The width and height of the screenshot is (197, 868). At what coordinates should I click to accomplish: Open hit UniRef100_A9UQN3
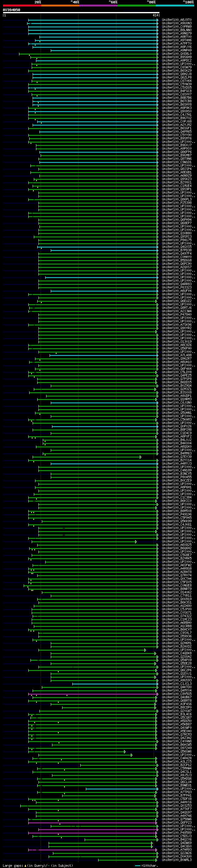pos(177,23)
